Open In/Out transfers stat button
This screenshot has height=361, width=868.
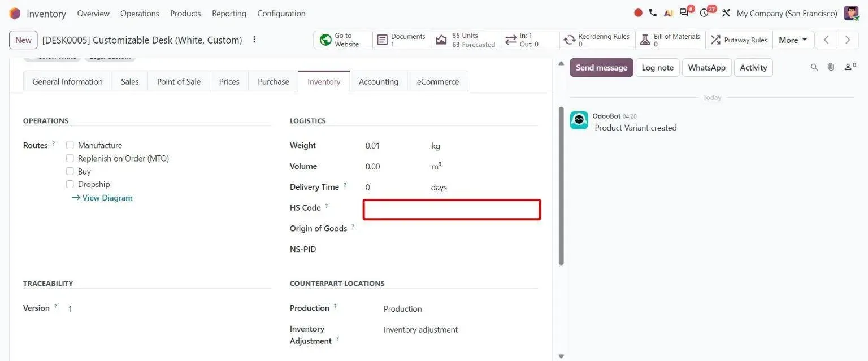click(530, 40)
